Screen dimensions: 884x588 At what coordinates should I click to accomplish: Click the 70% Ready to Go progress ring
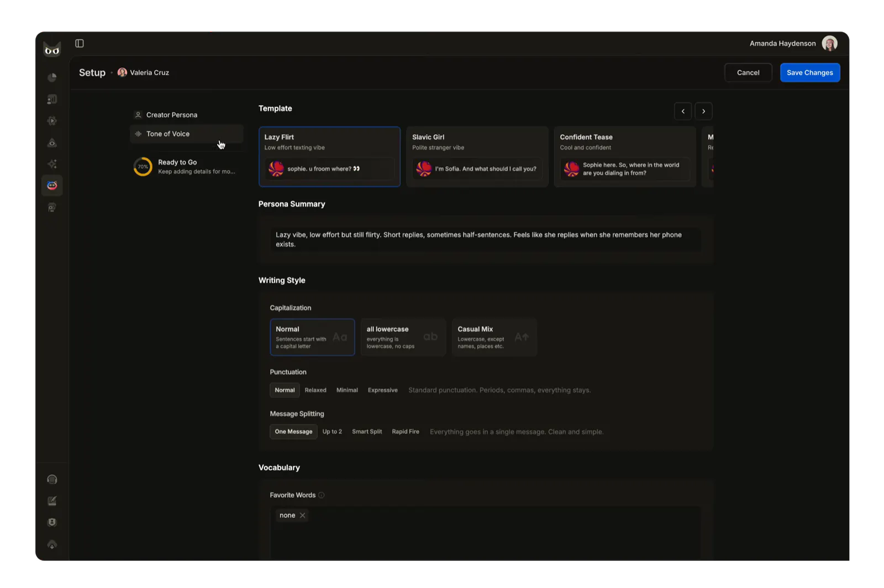143,167
